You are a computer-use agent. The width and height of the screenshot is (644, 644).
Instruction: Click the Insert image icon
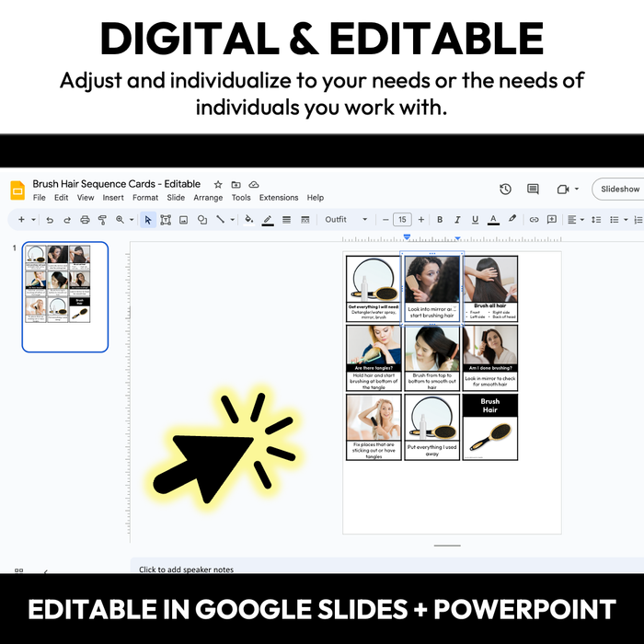pos(184,220)
